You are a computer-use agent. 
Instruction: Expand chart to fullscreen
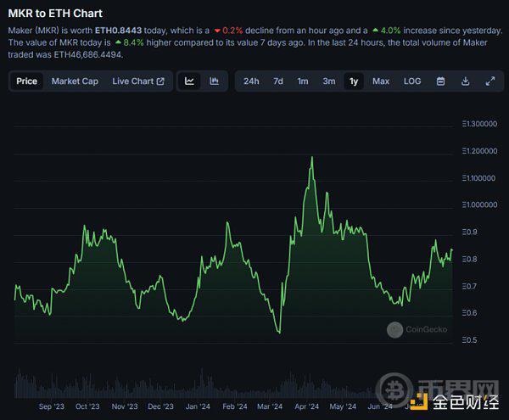pyautogui.click(x=489, y=81)
